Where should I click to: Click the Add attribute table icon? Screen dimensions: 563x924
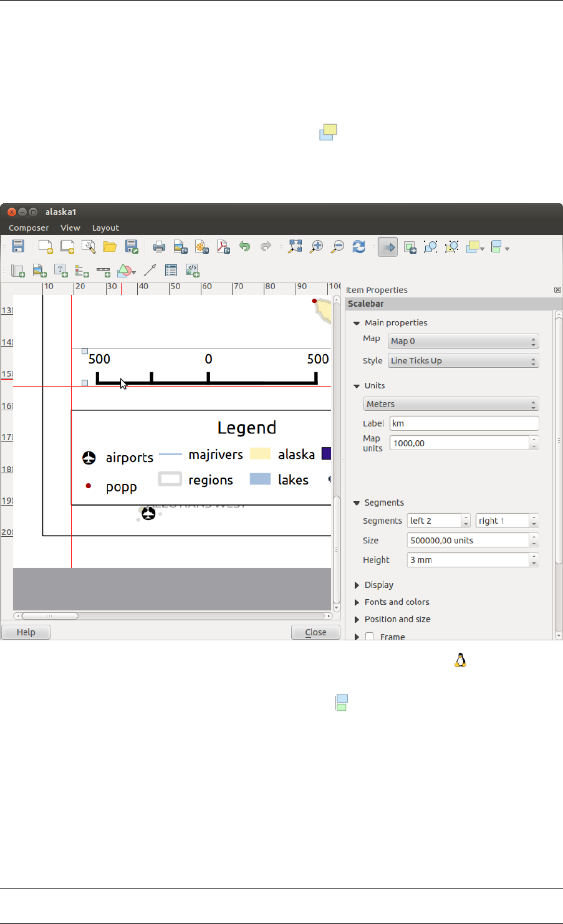point(171,271)
